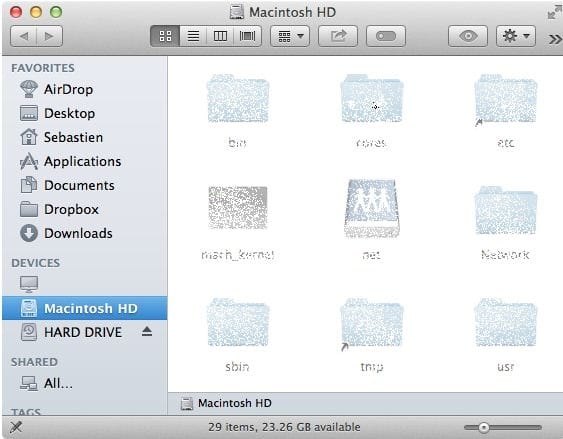Viewport: 563px width, 439px height.
Task: Select the etc folder alias
Action: [x=506, y=100]
